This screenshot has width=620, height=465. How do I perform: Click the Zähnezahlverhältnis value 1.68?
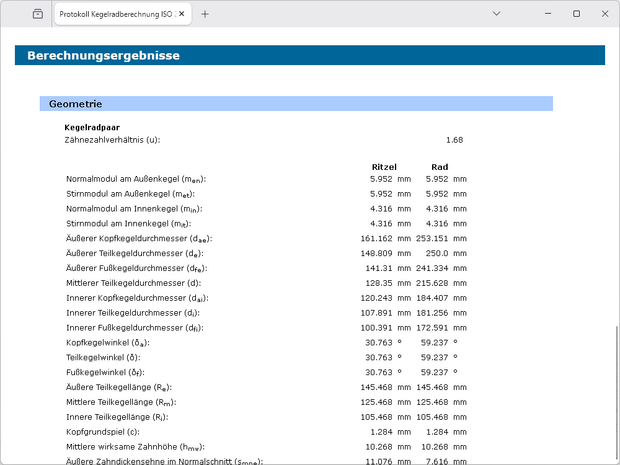tap(454, 140)
